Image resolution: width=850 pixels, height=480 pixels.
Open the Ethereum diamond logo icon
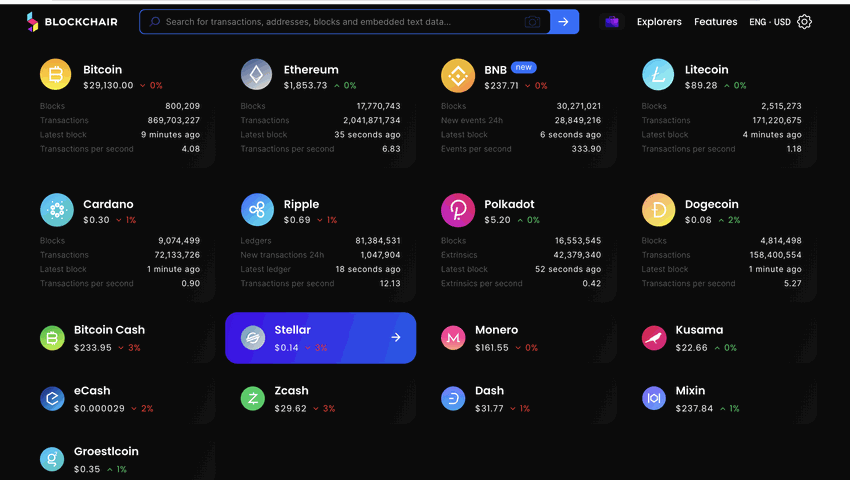pos(256,74)
